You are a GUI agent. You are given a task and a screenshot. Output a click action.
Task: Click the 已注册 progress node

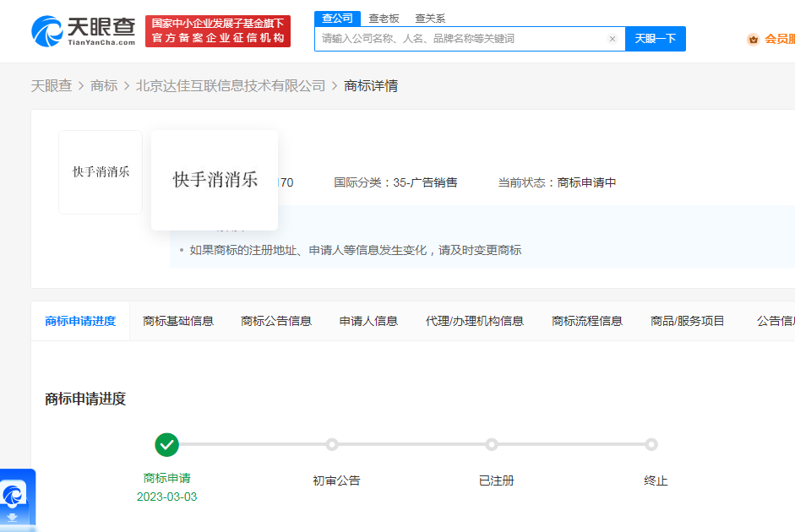[x=492, y=445]
